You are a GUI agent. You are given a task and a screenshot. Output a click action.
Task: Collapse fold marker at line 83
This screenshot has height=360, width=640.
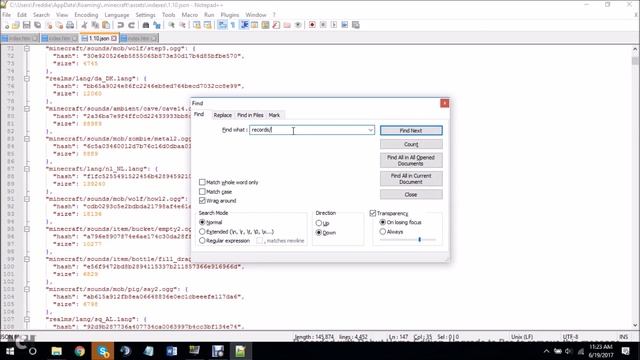(x=27, y=139)
